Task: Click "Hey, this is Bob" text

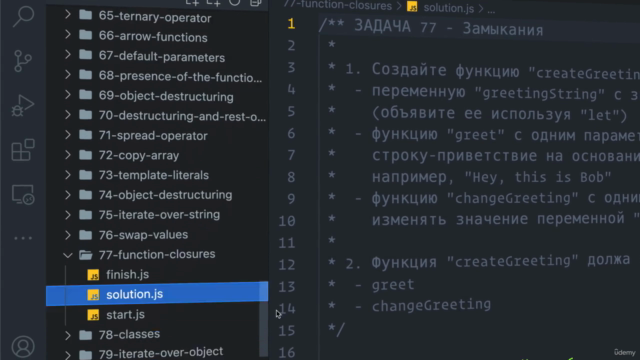Action: [538, 177]
